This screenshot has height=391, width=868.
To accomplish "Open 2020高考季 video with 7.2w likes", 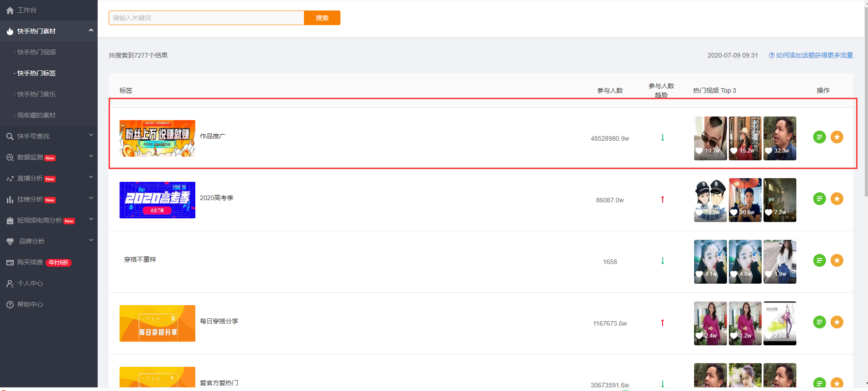I will pos(780,200).
